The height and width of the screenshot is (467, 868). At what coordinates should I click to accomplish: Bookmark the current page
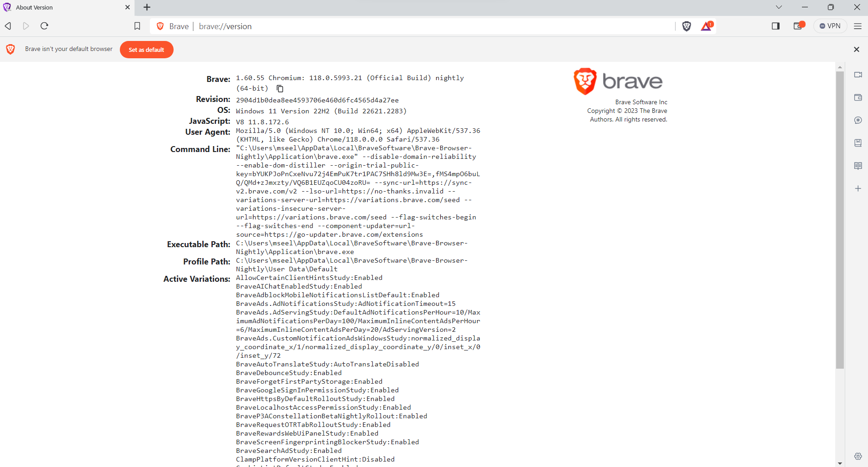pyautogui.click(x=137, y=26)
